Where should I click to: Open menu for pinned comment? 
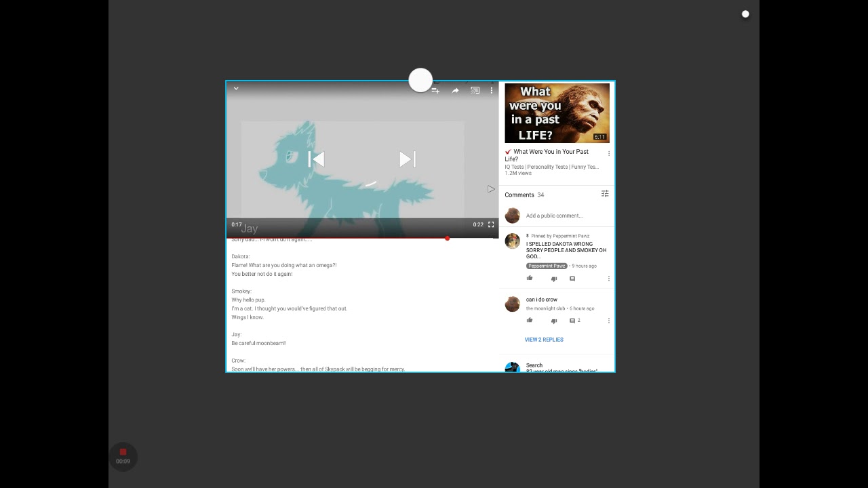[609, 279]
